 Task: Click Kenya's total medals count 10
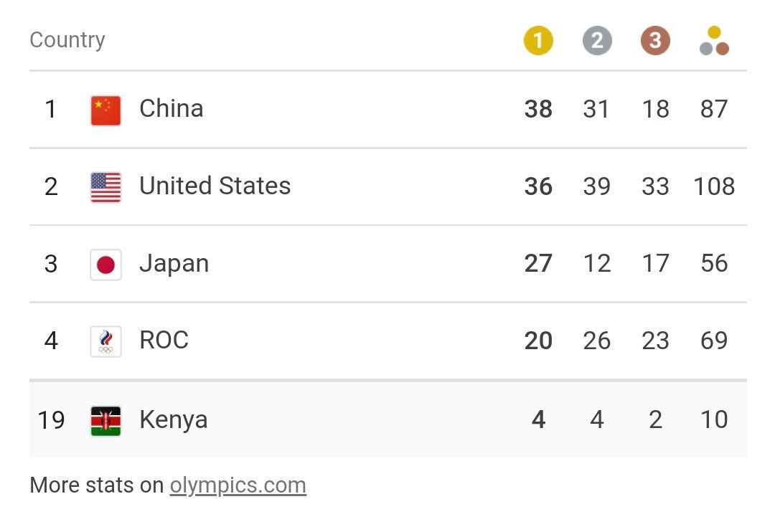tap(714, 419)
